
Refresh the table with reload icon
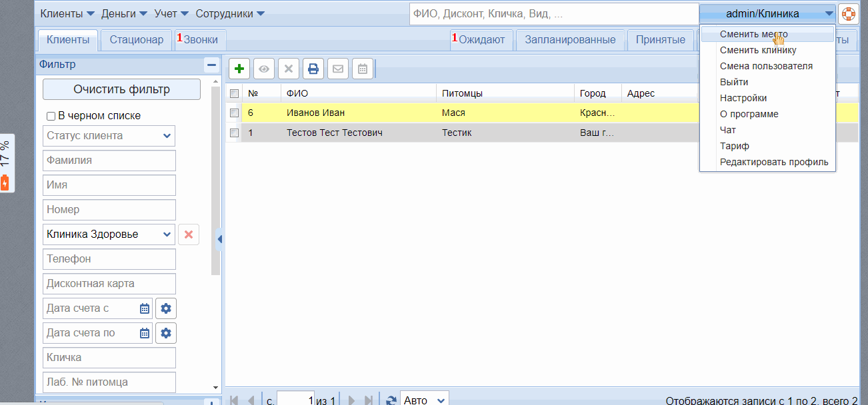pos(391,400)
